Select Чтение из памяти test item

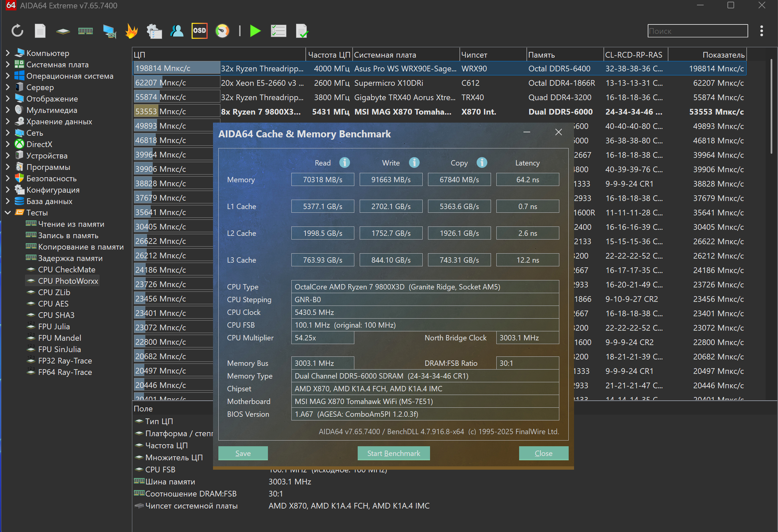(71, 224)
